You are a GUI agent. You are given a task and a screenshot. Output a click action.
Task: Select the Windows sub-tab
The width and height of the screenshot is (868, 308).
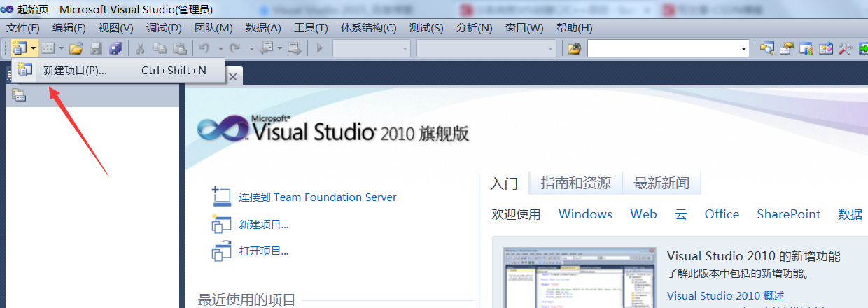(585, 214)
